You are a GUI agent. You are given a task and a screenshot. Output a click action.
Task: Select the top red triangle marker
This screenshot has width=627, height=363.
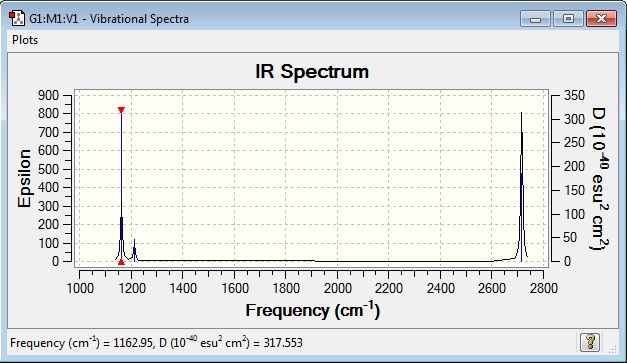pos(122,110)
